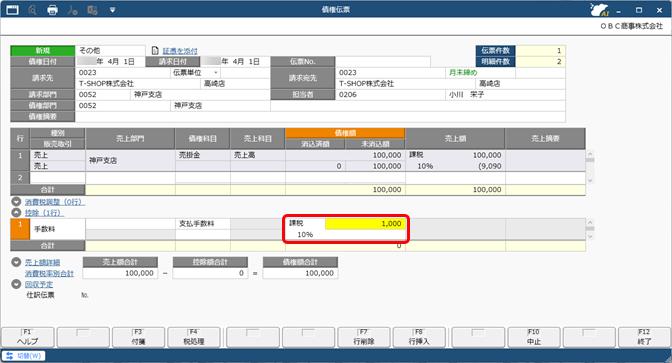This screenshot has width=672, height=363.
Task: Select row 1 header in sales grid
Action: 20,160
